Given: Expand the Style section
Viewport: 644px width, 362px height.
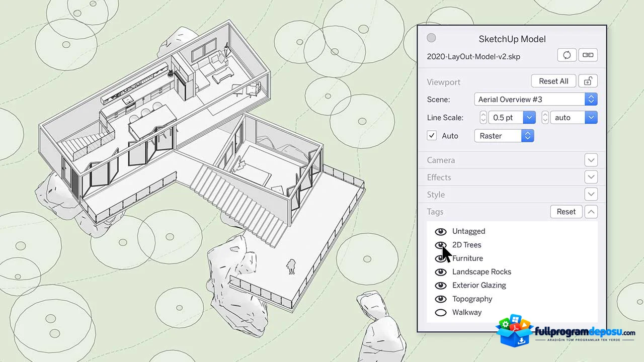Looking at the screenshot, I should (x=591, y=194).
